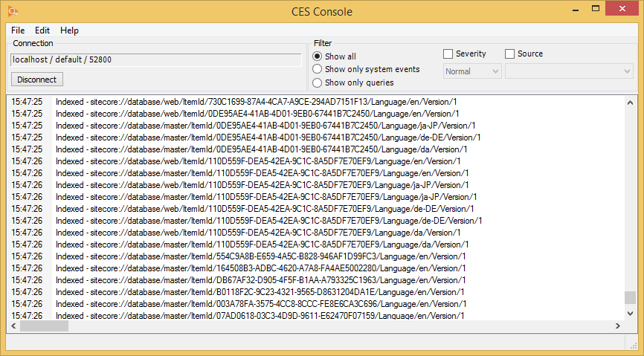Click the Disconnect button
This screenshot has height=356, width=644.
(37, 80)
